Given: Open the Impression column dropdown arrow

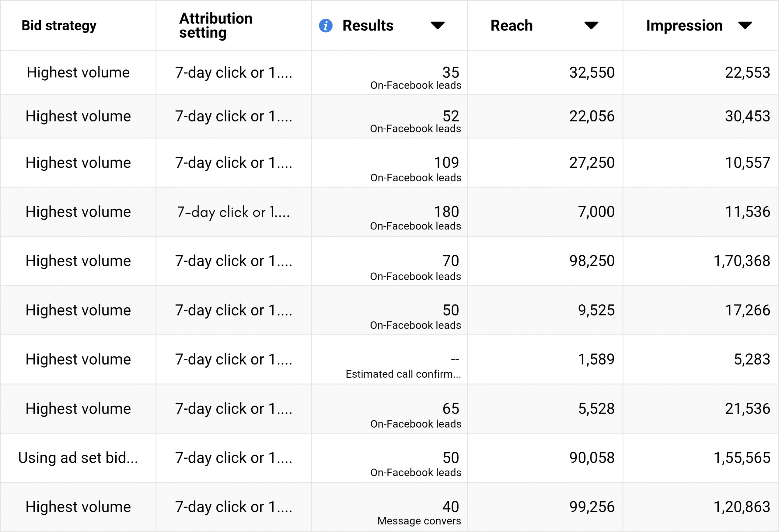Looking at the screenshot, I should [745, 26].
